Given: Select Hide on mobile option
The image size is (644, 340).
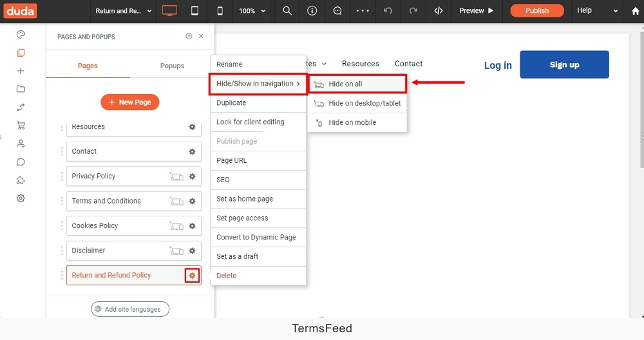Looking at the screenshot, I should click(357, 122).
